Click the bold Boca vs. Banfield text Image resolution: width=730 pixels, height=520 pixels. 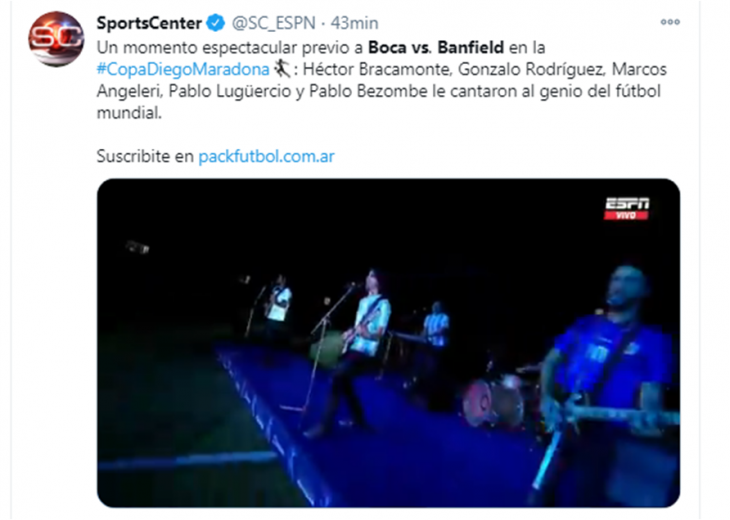click(x=436, y=47)
